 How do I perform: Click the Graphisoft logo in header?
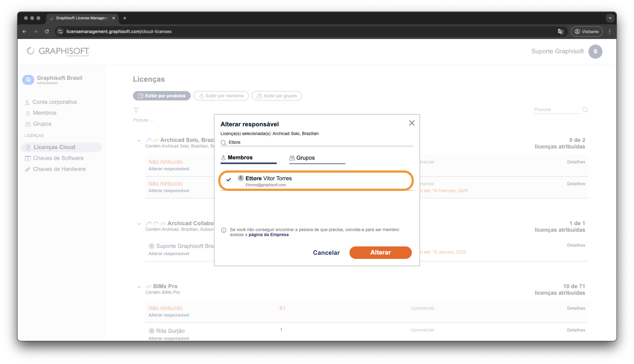click(58, 51)
